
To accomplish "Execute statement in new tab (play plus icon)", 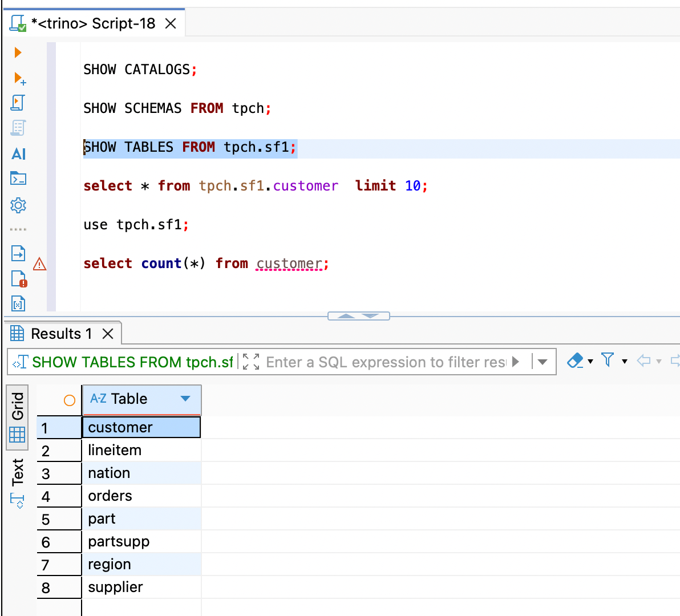I will [x=19, y=79].
